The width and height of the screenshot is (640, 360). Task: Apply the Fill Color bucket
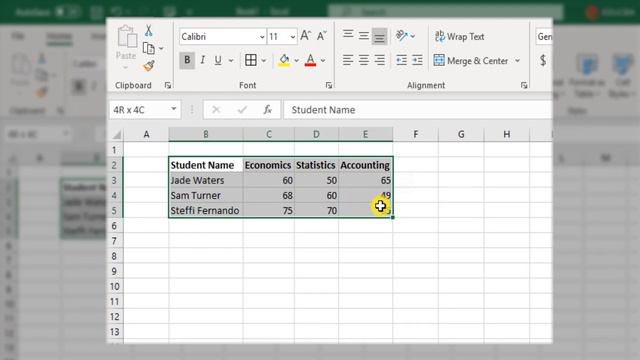pyautogui.click(x=284, y=60)
